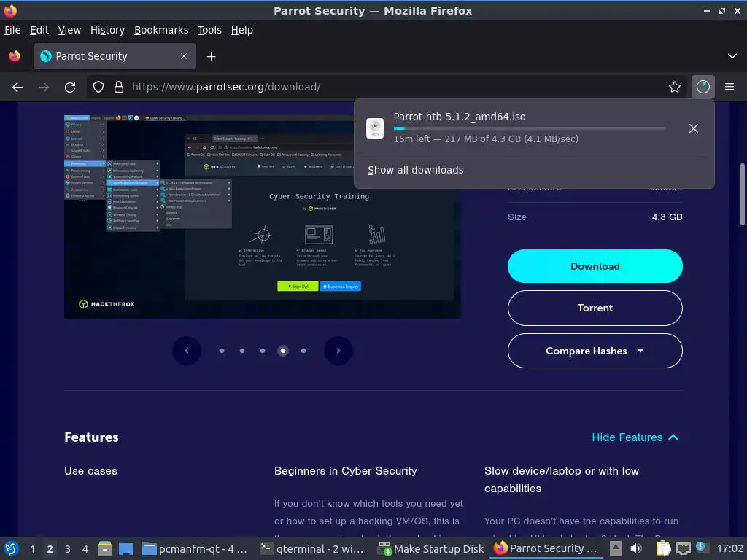Click the ISO file icon in downloads
Image resolution: width=747 pixels, height=560 pixels.
(x=375, y=128)
